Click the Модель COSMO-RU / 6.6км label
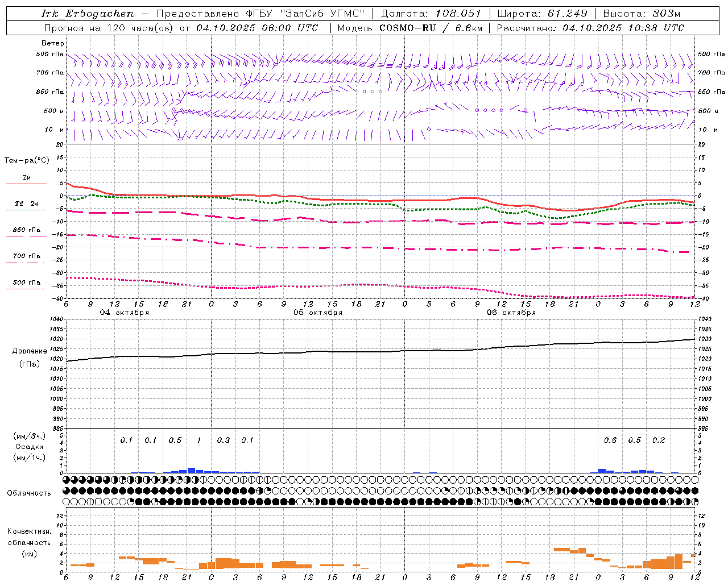 coord(409,28)
